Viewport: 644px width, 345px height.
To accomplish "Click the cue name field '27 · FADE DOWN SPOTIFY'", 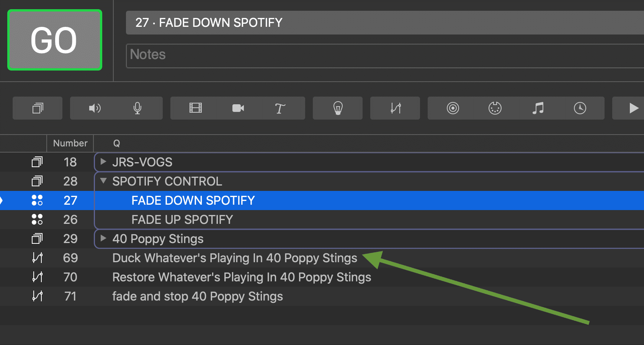I will (x=385, y=23).
